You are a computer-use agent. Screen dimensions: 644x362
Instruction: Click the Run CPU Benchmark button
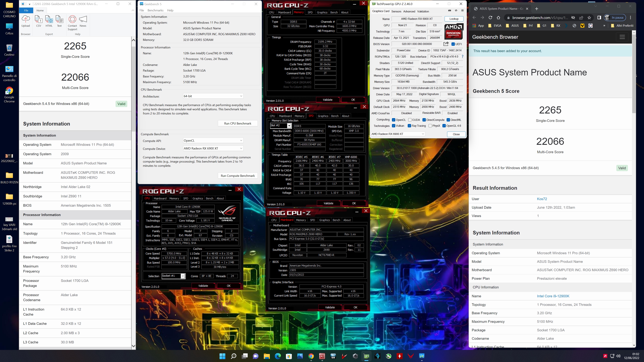(x=237, y=123)
